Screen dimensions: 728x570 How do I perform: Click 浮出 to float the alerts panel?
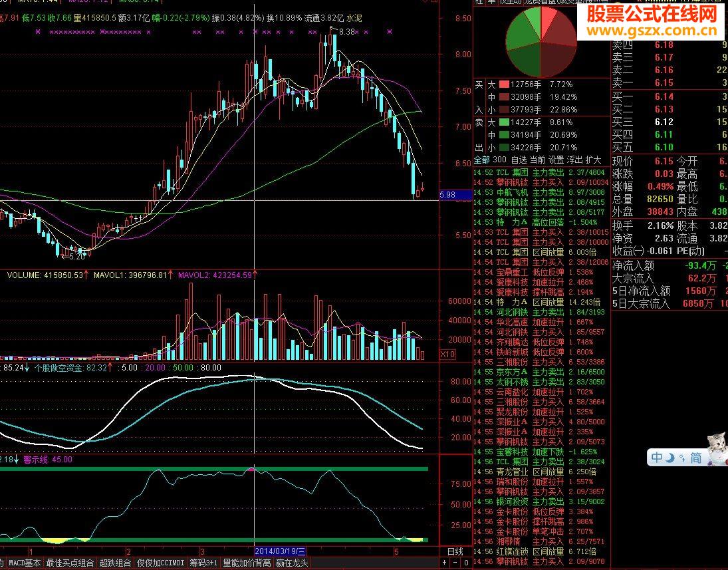(x=574, y=160)
